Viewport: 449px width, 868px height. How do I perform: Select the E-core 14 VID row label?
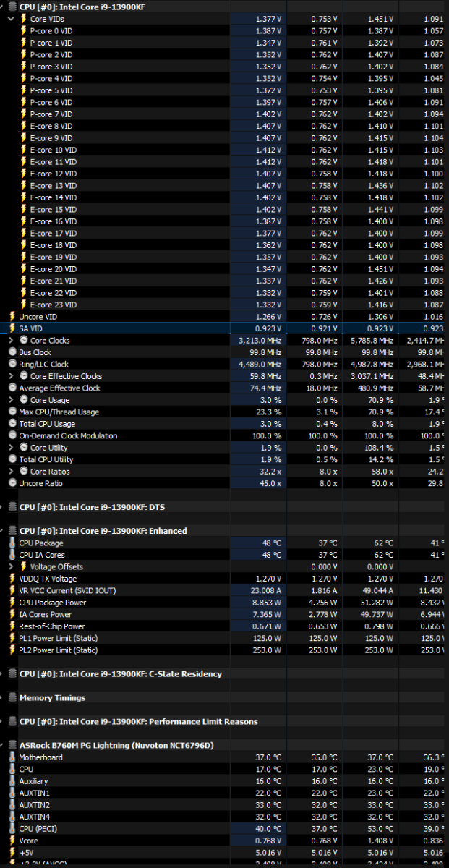coord(54,197)
